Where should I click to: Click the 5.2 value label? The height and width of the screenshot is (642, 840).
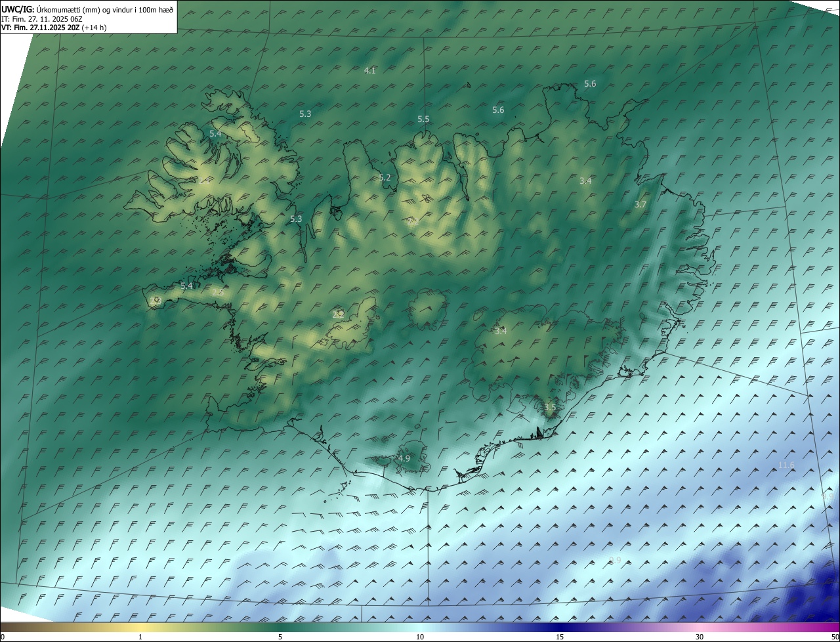385,177
